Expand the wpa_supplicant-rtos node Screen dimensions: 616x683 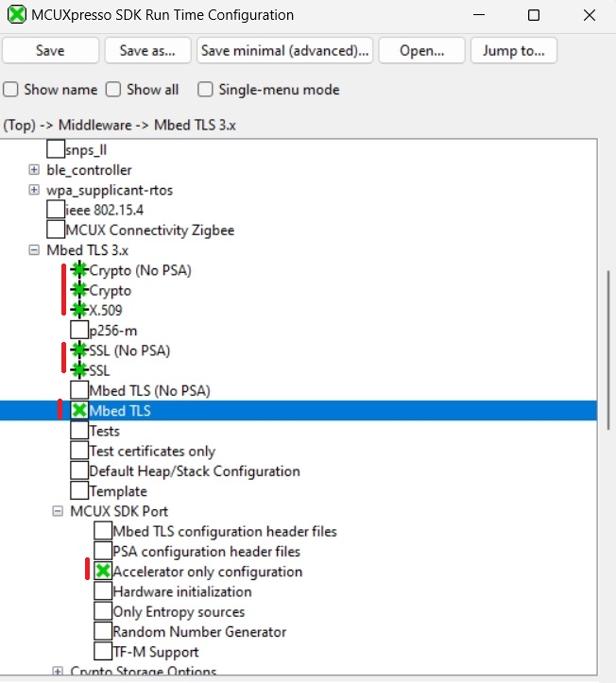[34, 190]
